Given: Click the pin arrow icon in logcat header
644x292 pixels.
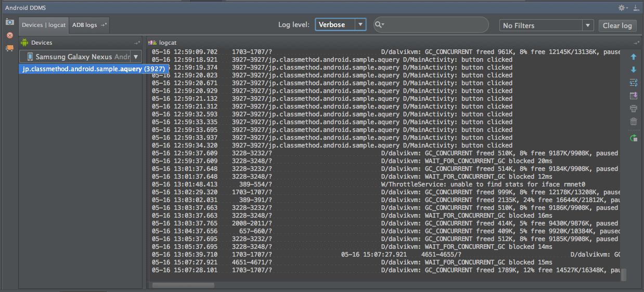Looking at the screenshot, I should point(637,43).
